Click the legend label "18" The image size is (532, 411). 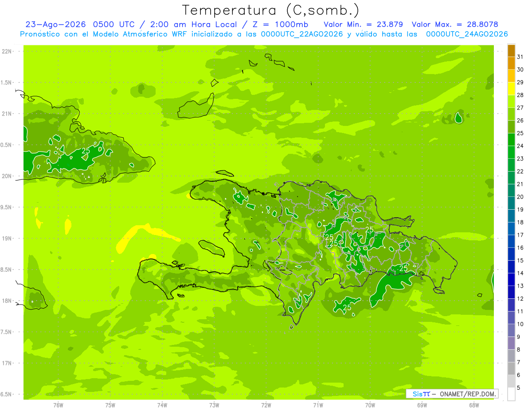pos(520,222)
